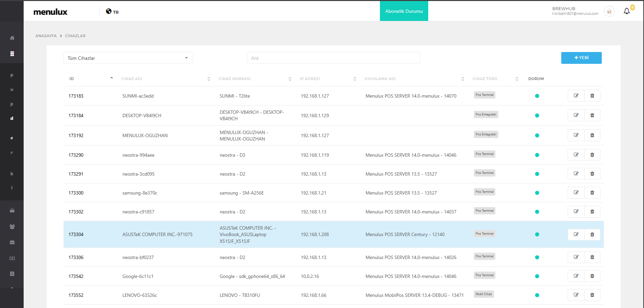Click the clipboard icon in sidebar
This screenshot has width=644, height=308.
point(12,274)
